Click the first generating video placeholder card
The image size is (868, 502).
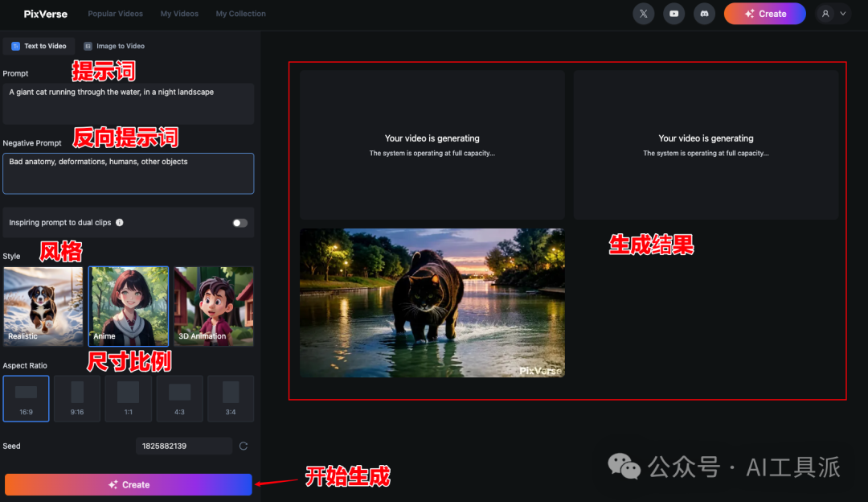pyautogui.click(x=432, y=145)
